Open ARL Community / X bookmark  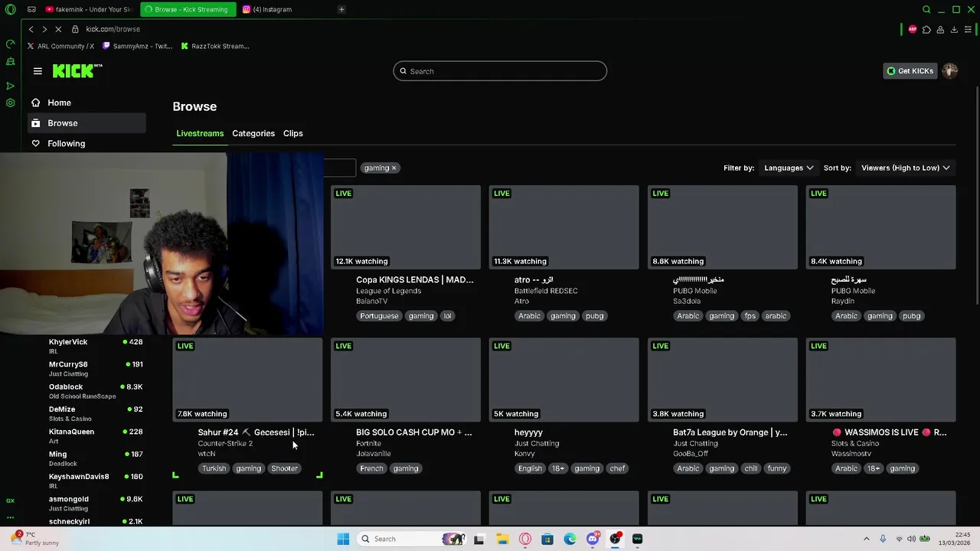pyautogui.click(x=60, y=46)
